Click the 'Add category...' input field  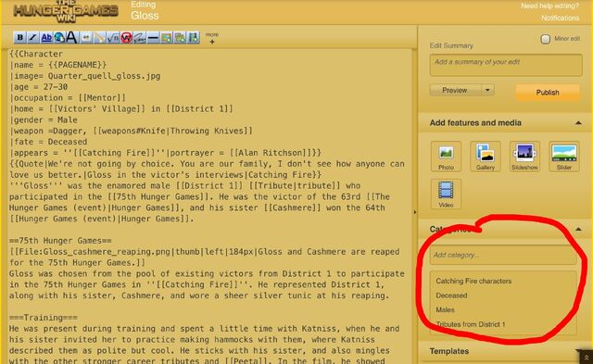[503, 255]
